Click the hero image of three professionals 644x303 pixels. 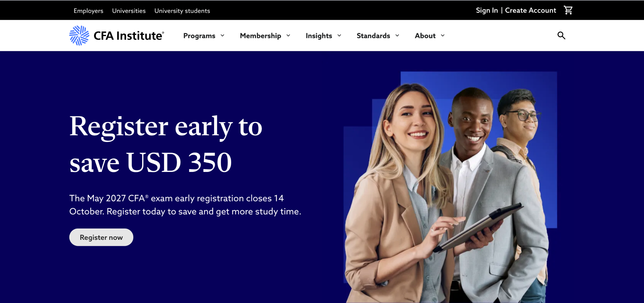(x=450, y=187)
